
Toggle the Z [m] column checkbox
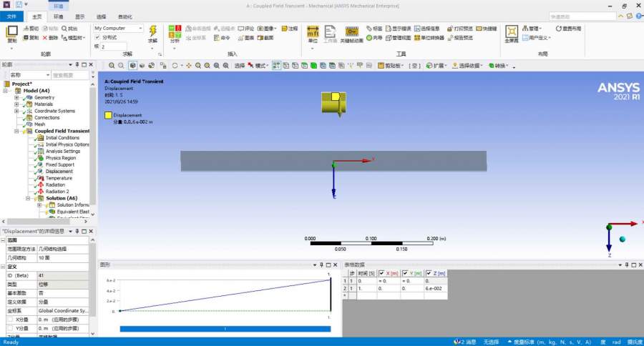pyautogui.click(x=429, y=273)
